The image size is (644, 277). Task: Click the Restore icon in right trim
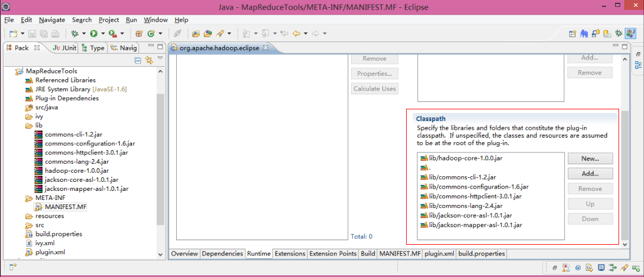pos(638,54)
